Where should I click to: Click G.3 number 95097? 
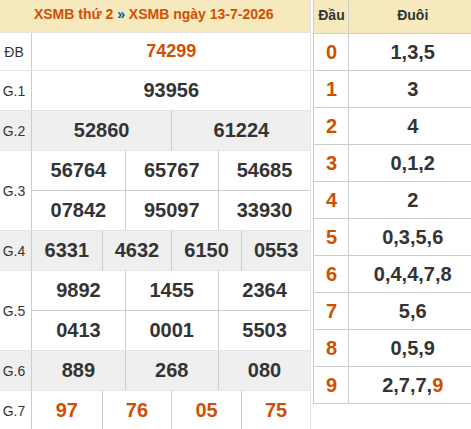[x=172, y=210]
